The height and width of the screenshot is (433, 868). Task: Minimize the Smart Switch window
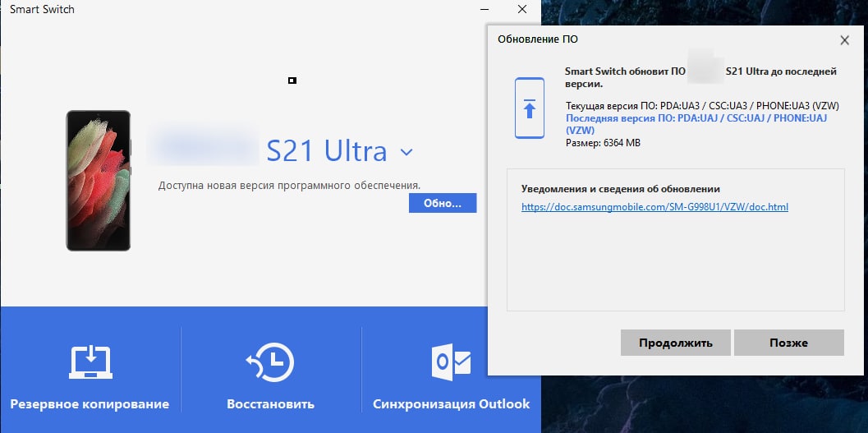click(485, 9)
